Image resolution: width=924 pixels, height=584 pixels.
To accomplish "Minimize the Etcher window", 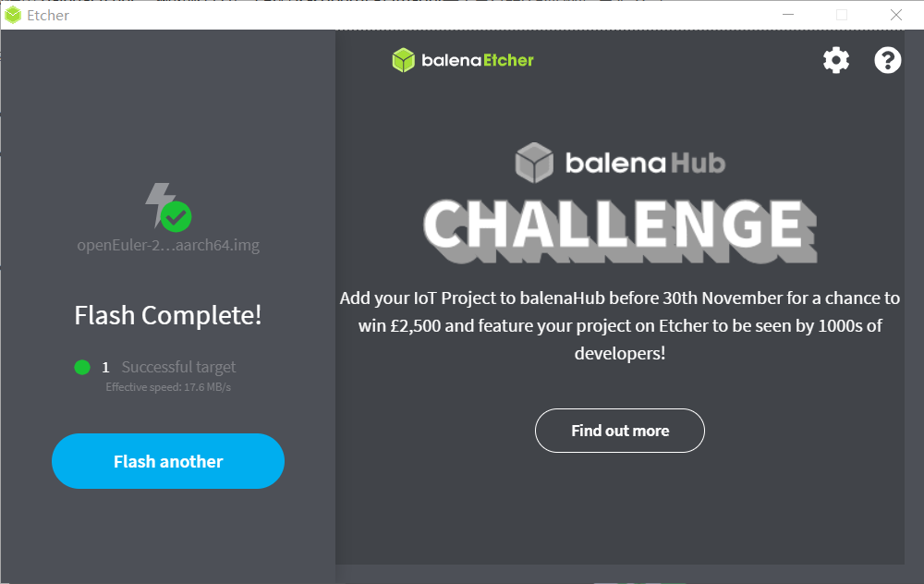I will coord(788,15).
